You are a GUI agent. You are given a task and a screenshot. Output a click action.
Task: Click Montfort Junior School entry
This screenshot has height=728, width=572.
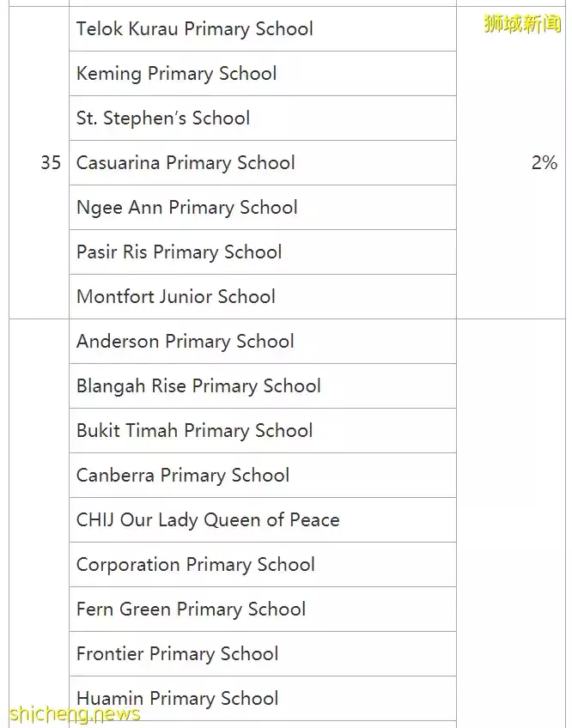[x=175, y=297]
